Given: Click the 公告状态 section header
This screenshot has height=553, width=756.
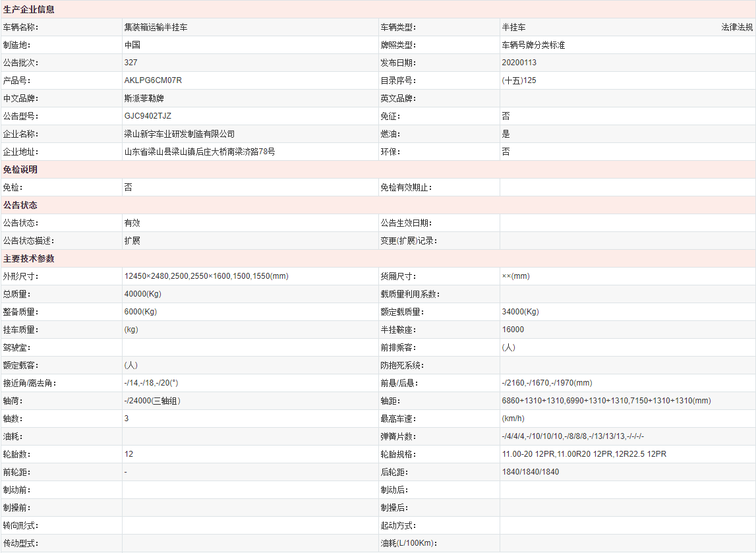Looking at the screenshot, I should coord(20,206).
